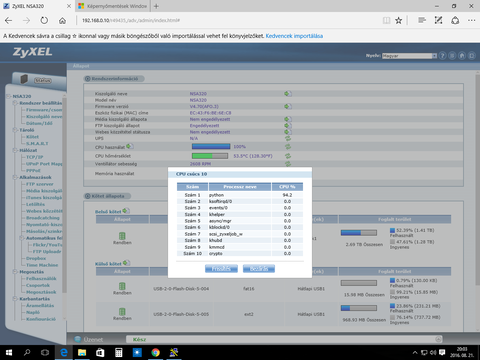Open the TCP/IP item in the tree
The width and height of the screenshot is (480, 360).
34,157
